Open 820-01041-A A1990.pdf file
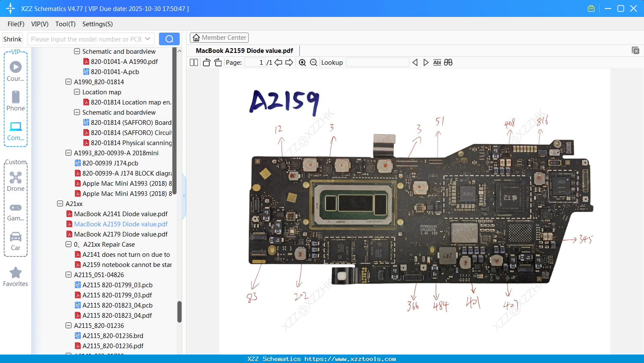The image size is (644, 363). click(120, 62)
